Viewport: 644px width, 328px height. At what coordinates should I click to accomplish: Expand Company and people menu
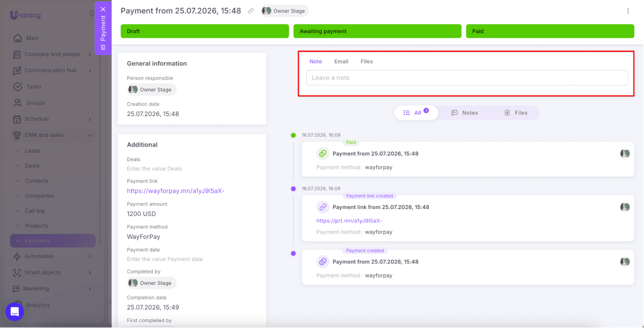(90, 54)
